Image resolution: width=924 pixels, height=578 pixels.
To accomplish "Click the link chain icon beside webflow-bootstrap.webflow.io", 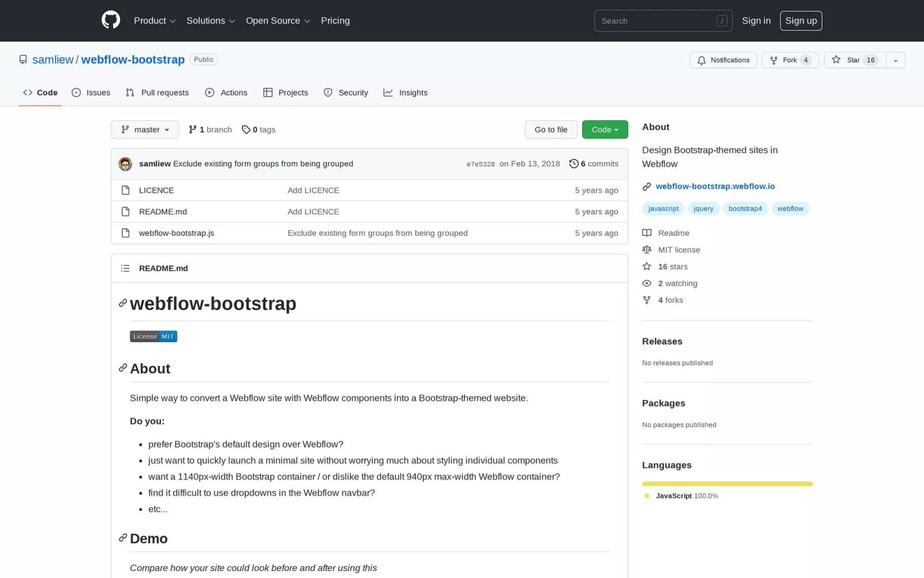I will [x=647, y=187].
